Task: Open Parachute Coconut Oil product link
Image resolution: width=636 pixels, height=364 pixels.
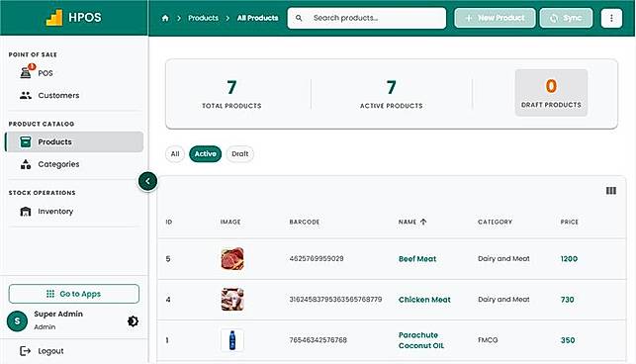Action: 421,340
